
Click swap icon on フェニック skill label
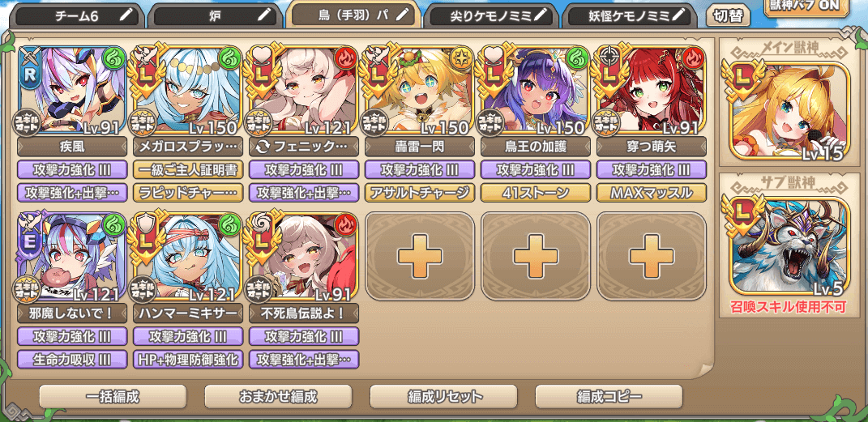coord(261,147)
